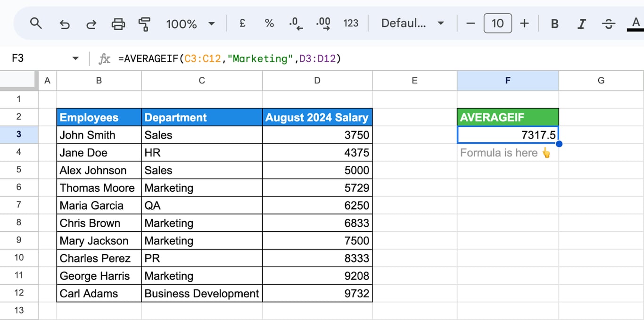Select the John Smith cell
Image resolution: width=644 pixels, height=320 pixels.
[99, 135]
